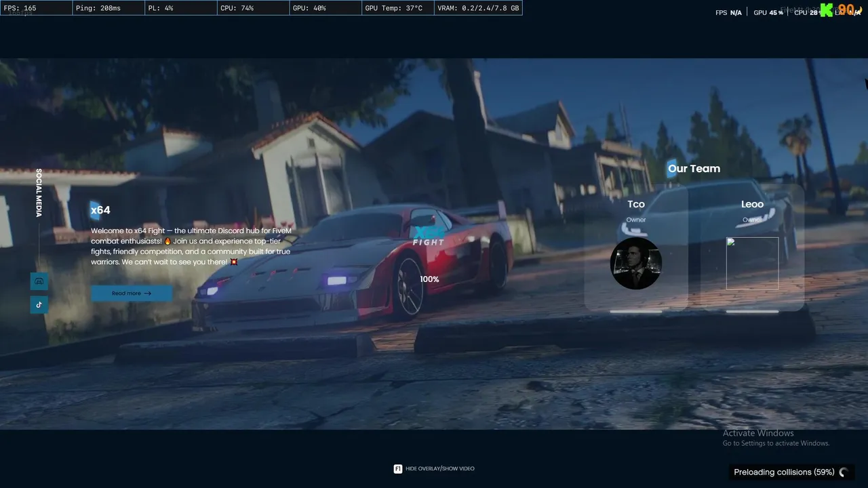
Task: Click the "PL: 4%" overlay stat
Action: point(160,8)
